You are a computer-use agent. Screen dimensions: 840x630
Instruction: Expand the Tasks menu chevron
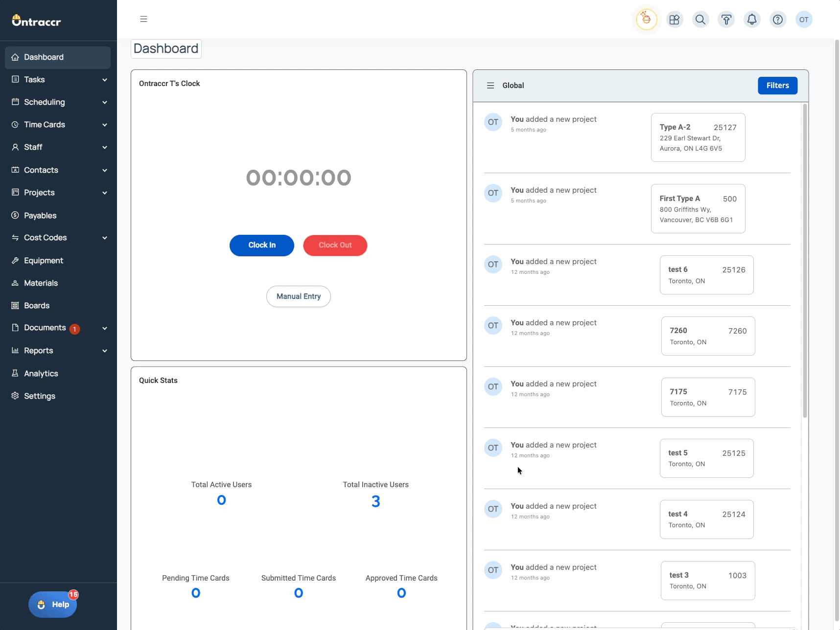pyautogui.click(x=105, y=80)
